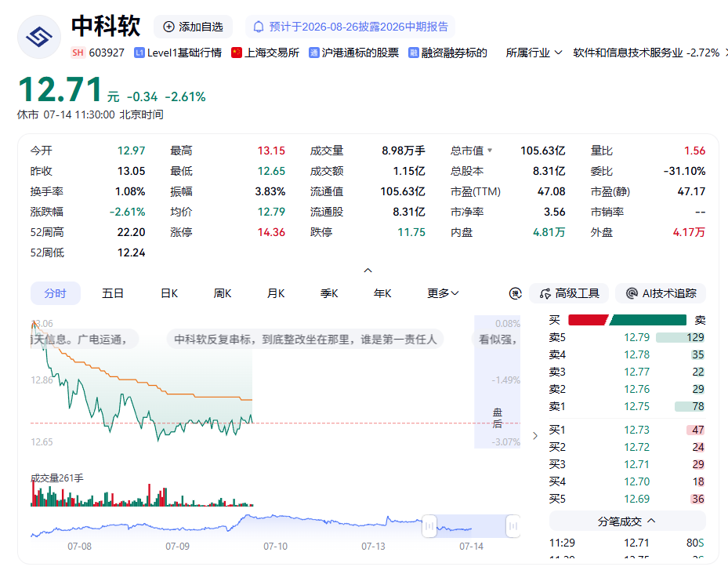The image size is (728, 574).
Task: Click the green 卖 ratio bar
Action: [x=648, y=320]
